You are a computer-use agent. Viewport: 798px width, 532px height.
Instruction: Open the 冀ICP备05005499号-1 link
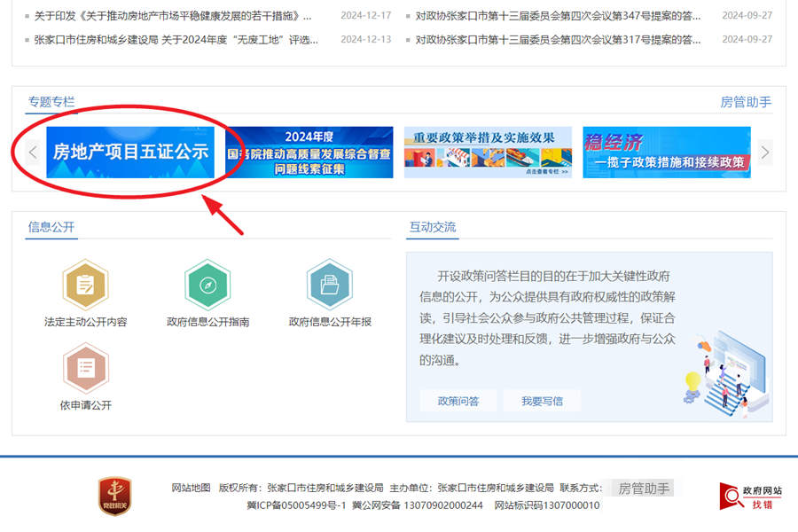tap(296, 505)
